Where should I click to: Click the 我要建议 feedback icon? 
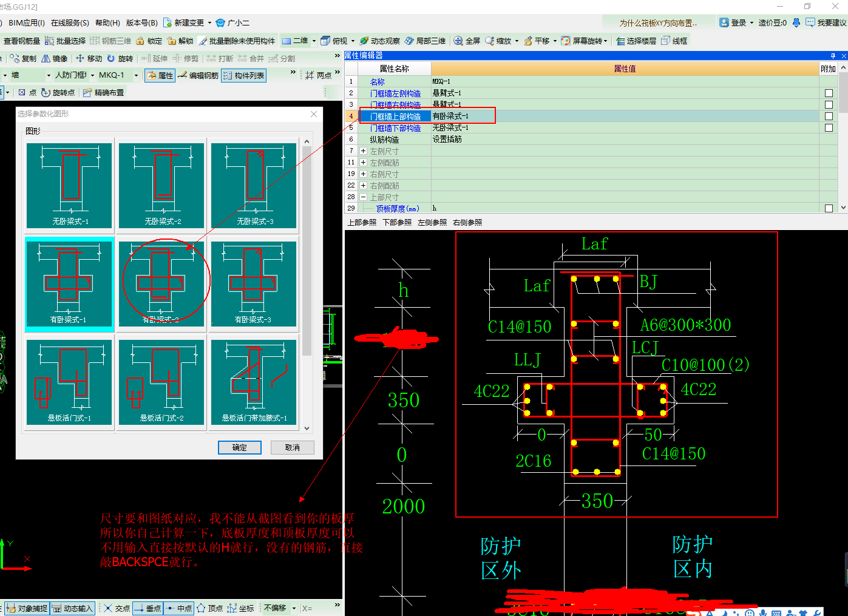pos(810,22)
